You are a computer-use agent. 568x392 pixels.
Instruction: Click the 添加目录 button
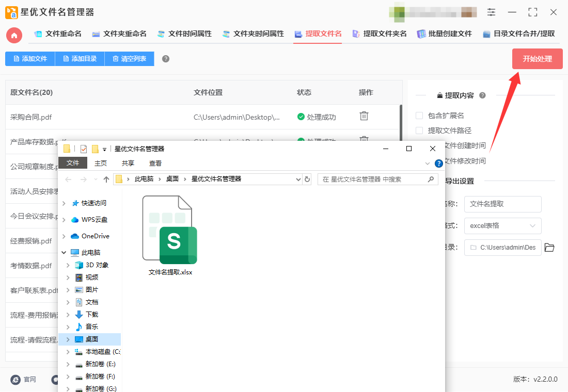(x=80, y=59)
